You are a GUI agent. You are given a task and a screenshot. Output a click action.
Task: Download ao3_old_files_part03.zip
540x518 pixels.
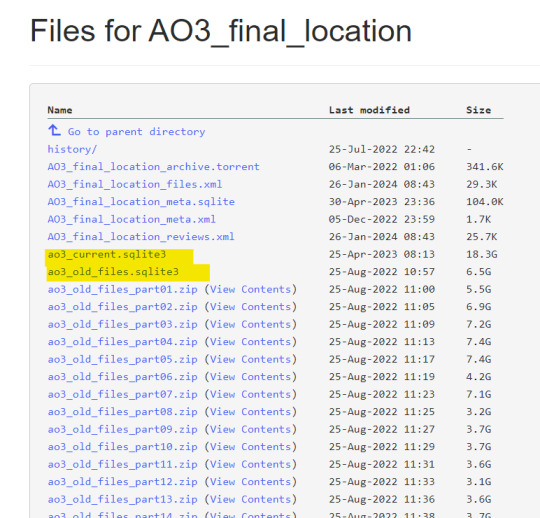pyautogui.click(x=123, y=324)
